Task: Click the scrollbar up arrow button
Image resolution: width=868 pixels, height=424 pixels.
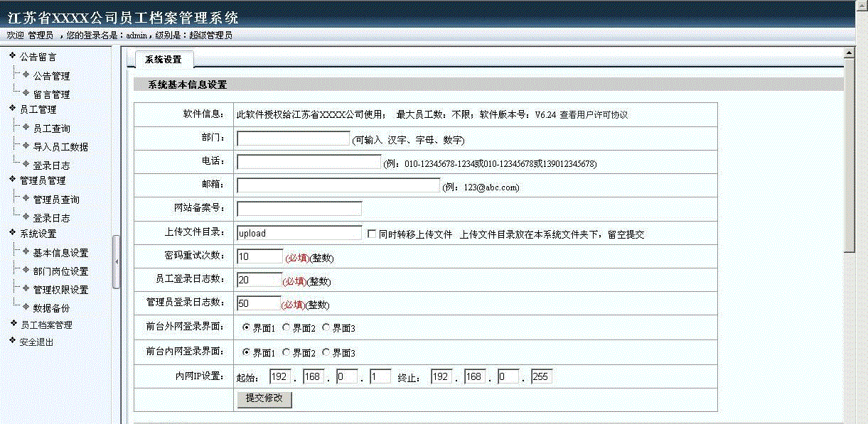Action: coord(848,52)
